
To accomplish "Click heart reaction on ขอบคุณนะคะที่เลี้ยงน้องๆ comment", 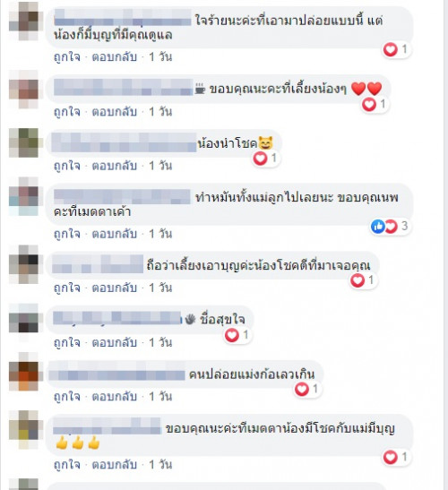I will tap(375, 105).
